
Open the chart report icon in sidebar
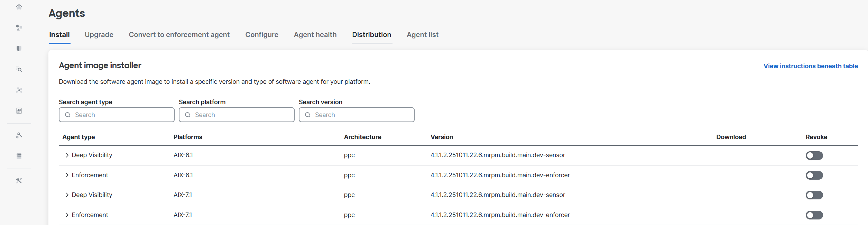click(x=19, y=111)
